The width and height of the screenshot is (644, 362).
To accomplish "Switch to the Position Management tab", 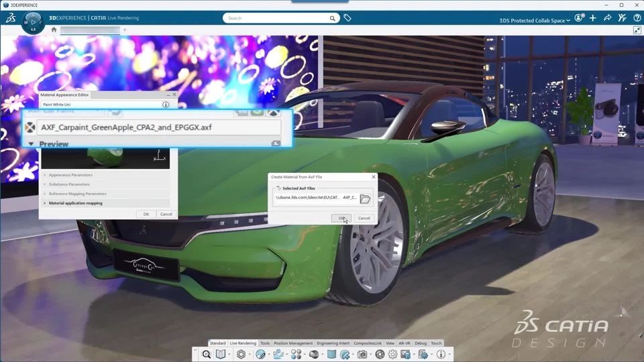I will click(293, 343).
